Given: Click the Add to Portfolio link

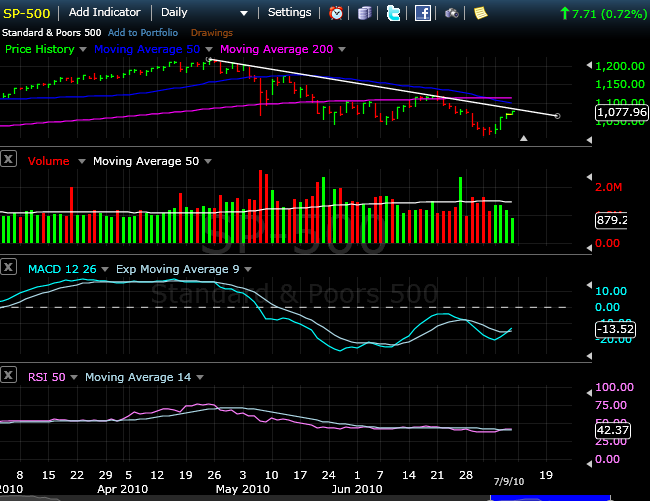Looking at the screenshot, I should click(143, 32).
